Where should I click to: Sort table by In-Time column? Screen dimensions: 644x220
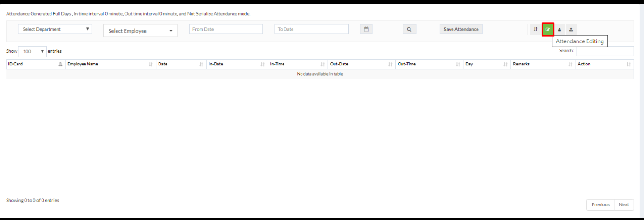click(298, 64)
